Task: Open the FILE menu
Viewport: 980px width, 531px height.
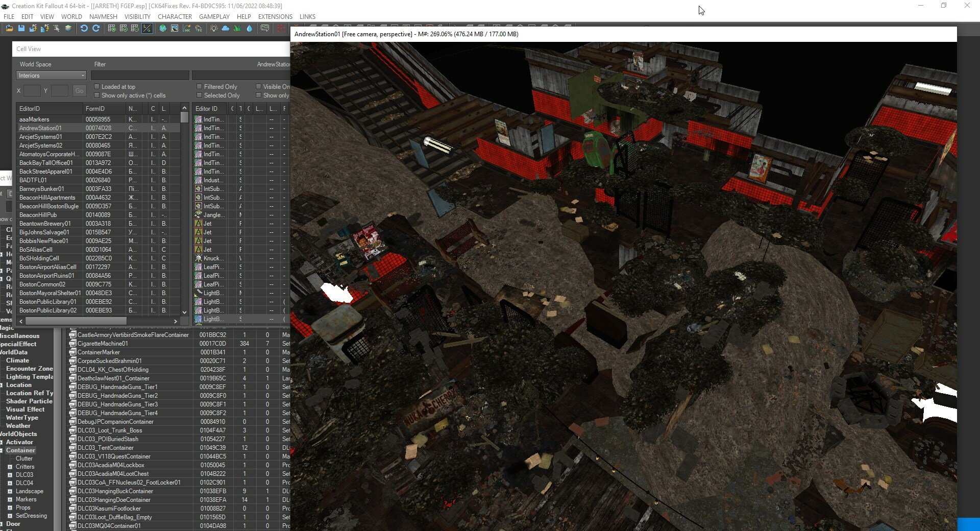Action: [x=9, y=16]
